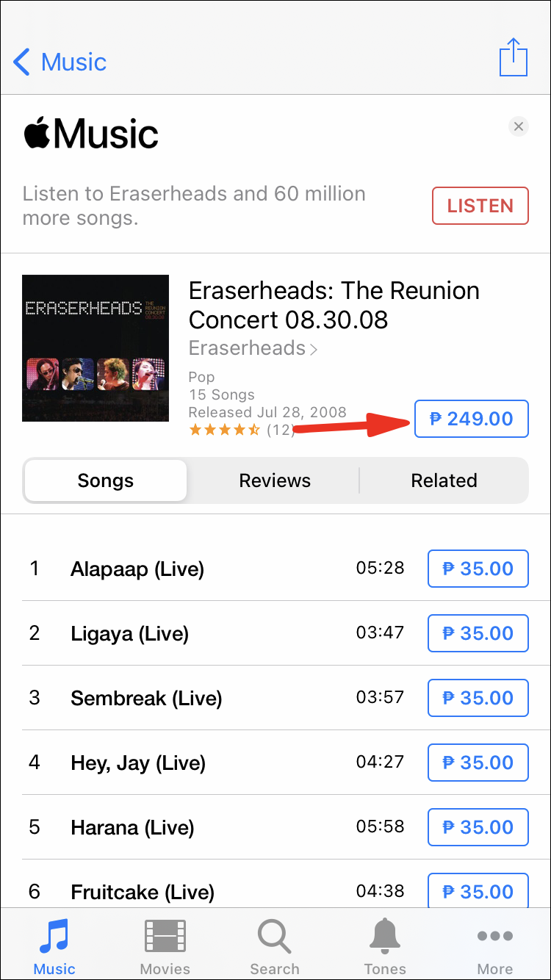The image size is (551, 980).
Task: Select the Music note tab
Action: (x=54, y=946)
